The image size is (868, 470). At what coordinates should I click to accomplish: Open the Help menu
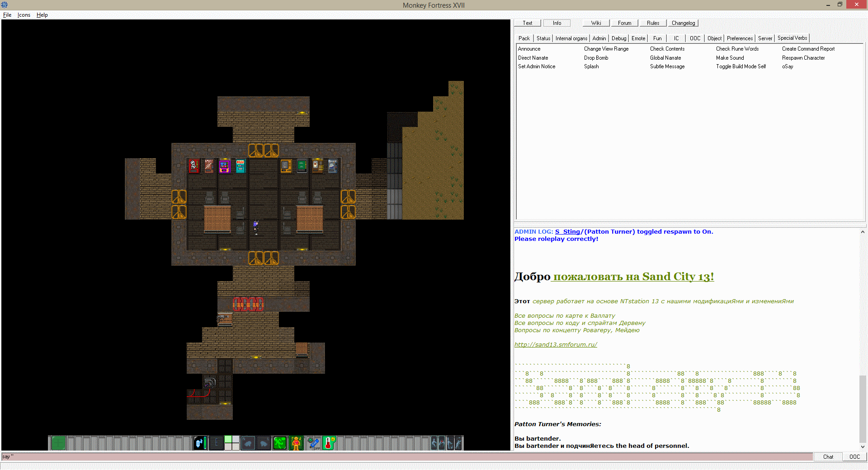42,15
